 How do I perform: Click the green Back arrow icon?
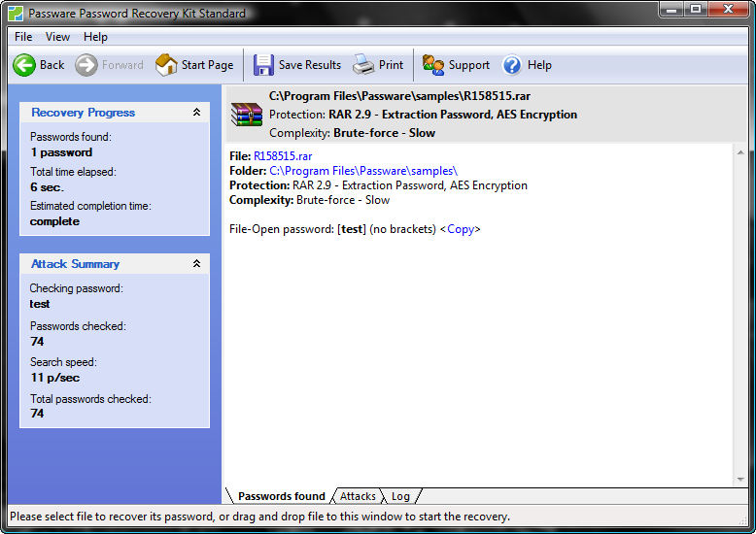24,65
